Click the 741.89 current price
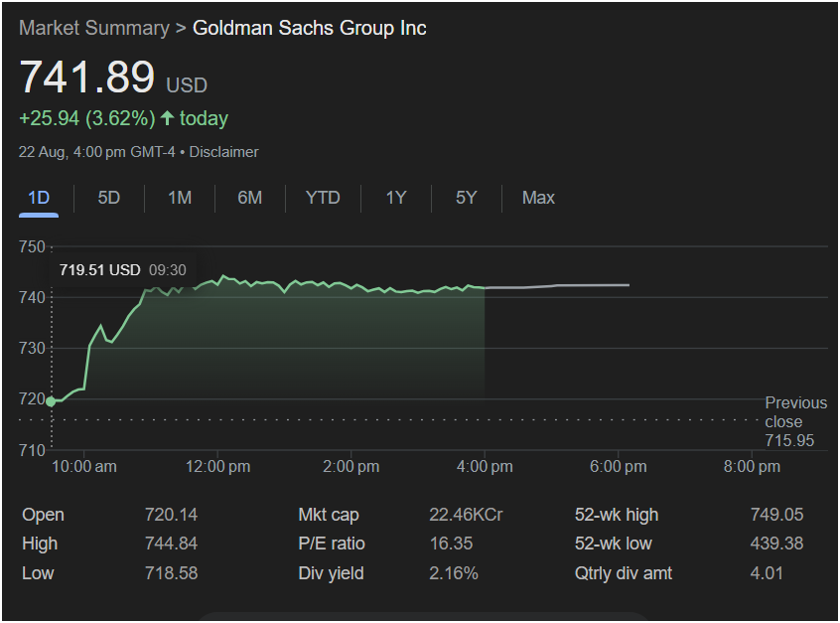840x623 pixels. tap(87, 78)
